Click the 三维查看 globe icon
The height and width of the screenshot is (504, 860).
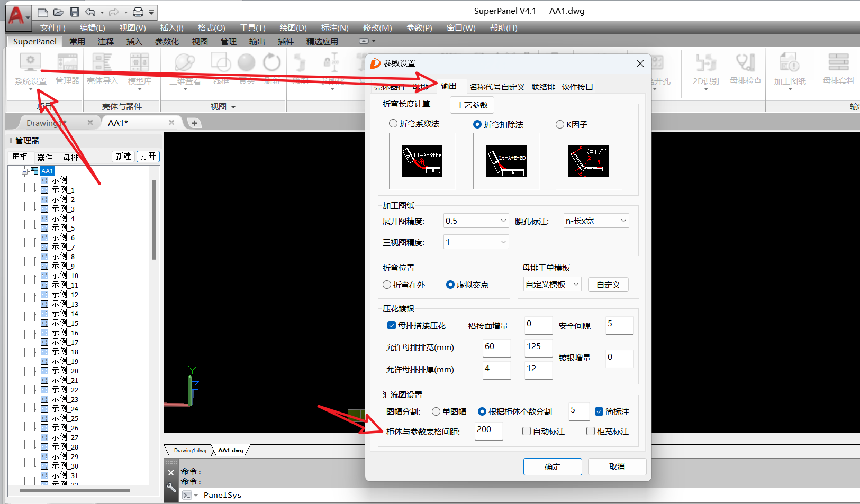pos(185,62)
